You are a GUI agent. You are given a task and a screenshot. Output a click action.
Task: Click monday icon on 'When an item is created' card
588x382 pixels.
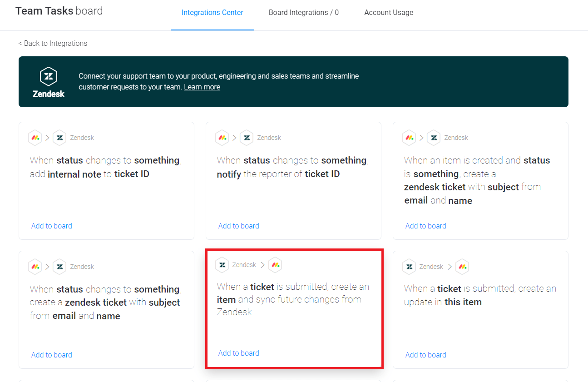(409, 138)
